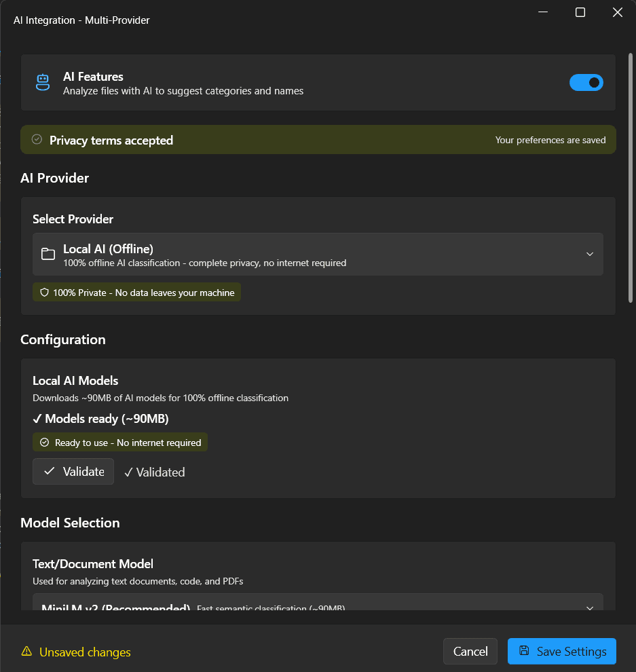Open the Text/Document Model dropdown
636x672 pixels.
coord(318,606)
